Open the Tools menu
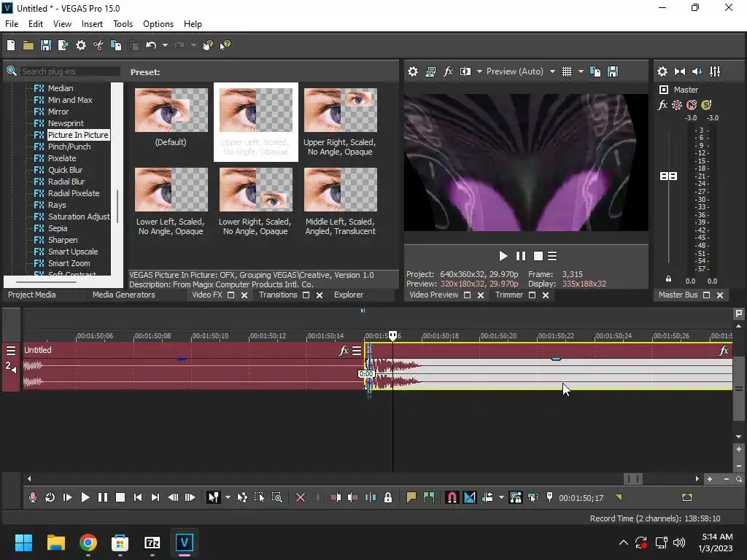This screenshot has height=560, width=747. [123, 24]
